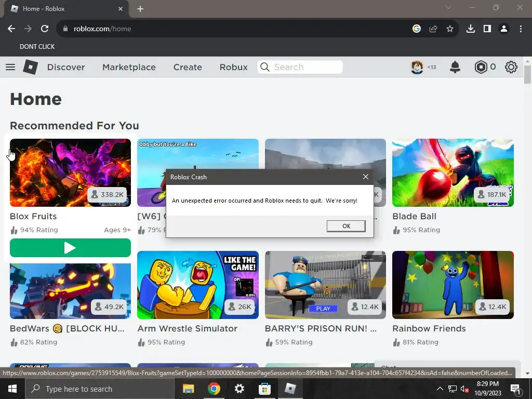This screenshot has height=399, width=532.
Task: Open the Roblox hamburger navigation menu
Action: coord(10,67)
